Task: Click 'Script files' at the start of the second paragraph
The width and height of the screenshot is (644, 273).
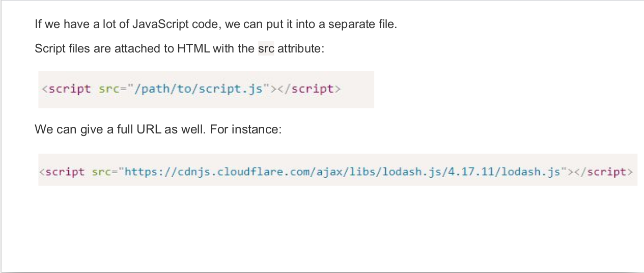Action: coord(60,49)
